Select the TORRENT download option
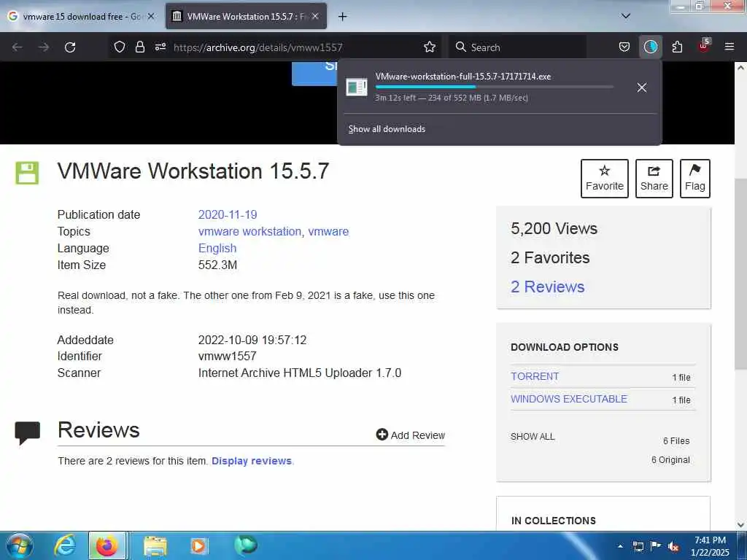The width and height of the screenshot is (747, 560). pyautogui.click(x=535, y=376)
